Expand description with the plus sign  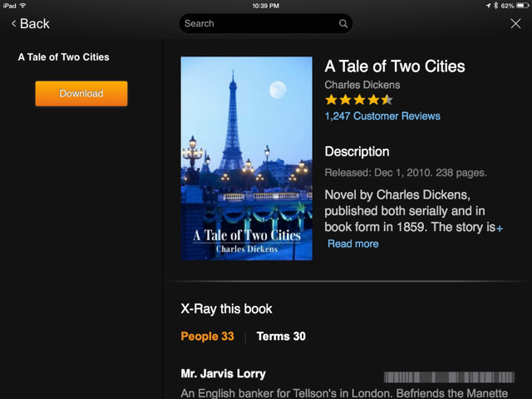[500, 229]
